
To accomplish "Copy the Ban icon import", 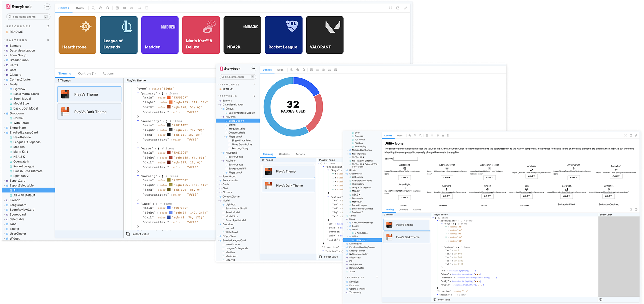I will point(527,196).
